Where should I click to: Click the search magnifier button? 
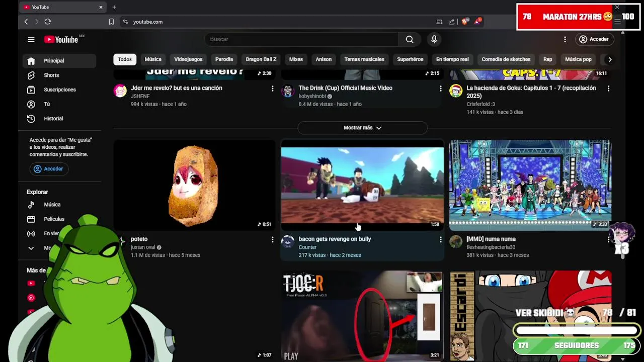(x=410, y=39)
